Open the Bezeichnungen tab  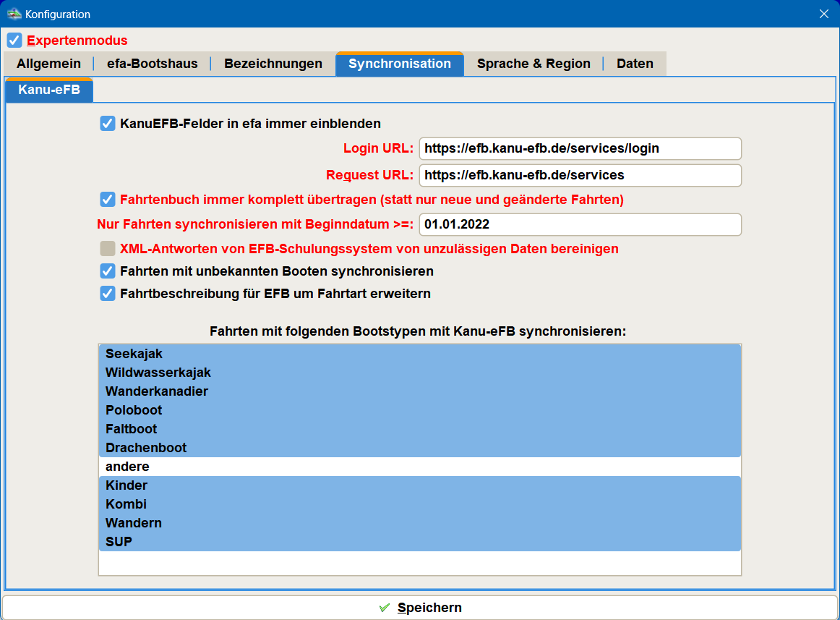273,64
